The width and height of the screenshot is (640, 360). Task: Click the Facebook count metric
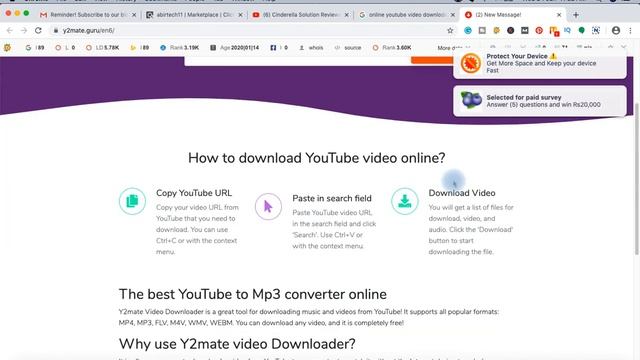tap(279, 48)
